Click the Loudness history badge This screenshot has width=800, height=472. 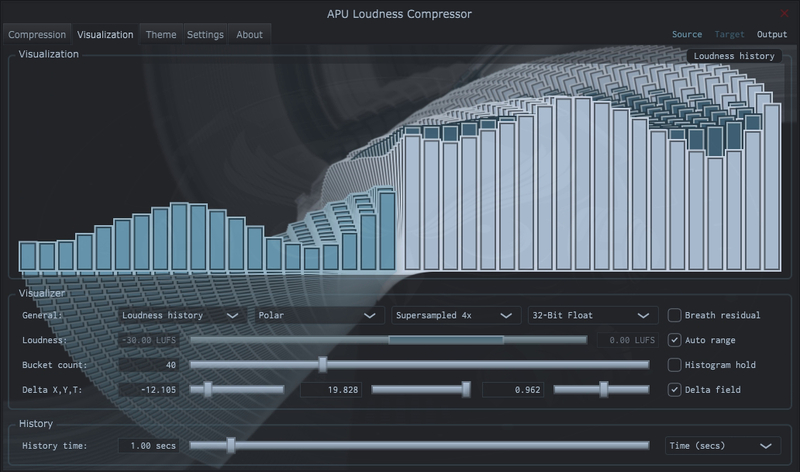click(x=734, y=56)
